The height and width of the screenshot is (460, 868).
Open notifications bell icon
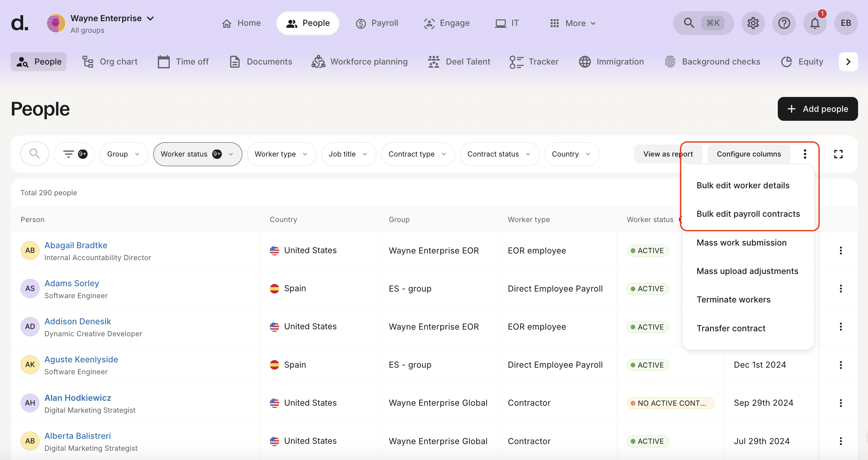point(815,23)
